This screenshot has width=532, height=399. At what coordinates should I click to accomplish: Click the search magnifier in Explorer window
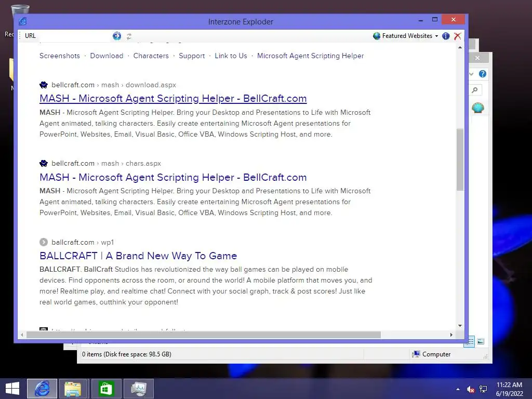pos(475,90)
